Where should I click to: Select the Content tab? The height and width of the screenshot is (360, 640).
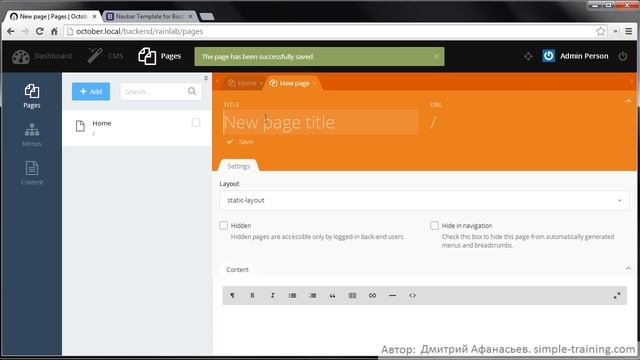click(x=237, y=269)
